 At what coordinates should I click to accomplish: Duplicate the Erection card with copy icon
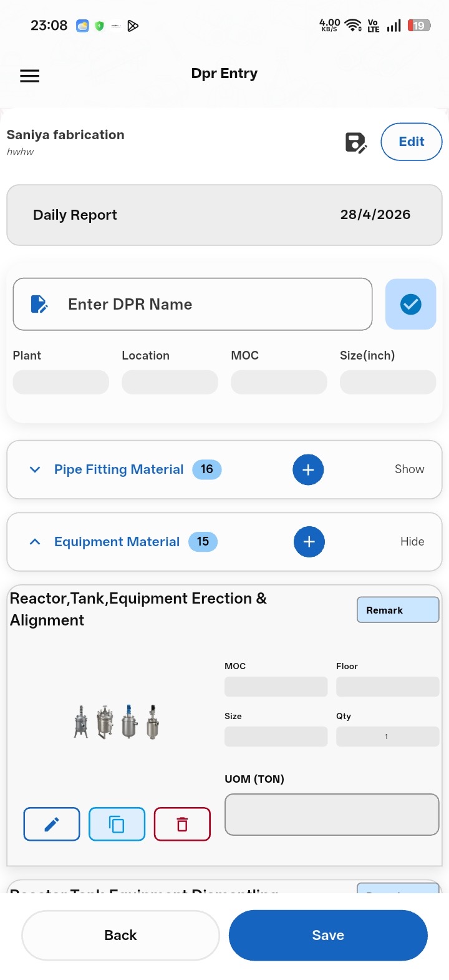pos(117,824)
